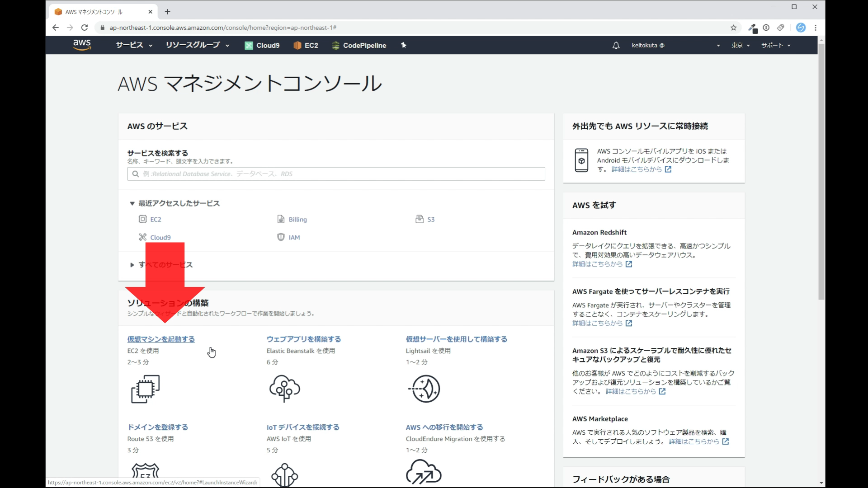This screenshot has height=488, width=868.
Task: Collapse 最近アクセスしたサービス section
Action: (175, 203)
